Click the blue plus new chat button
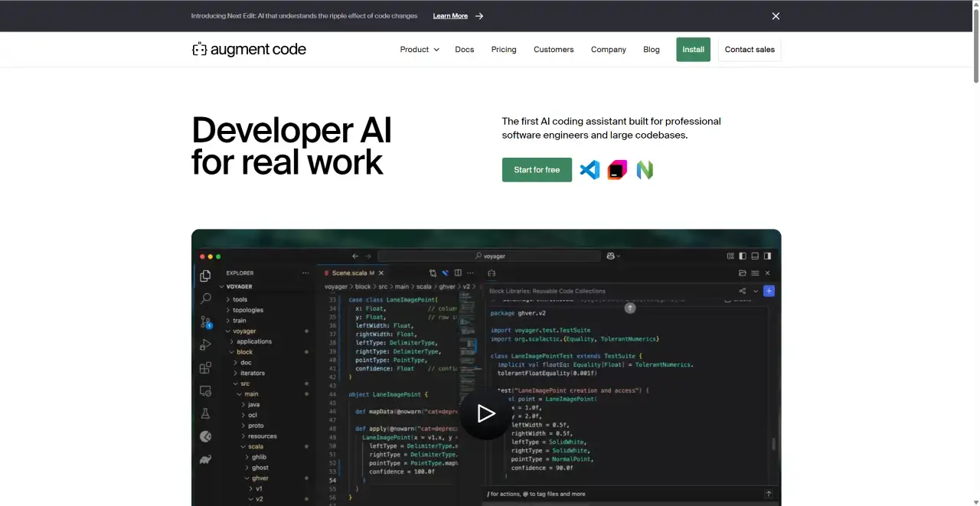 (769, 291)
